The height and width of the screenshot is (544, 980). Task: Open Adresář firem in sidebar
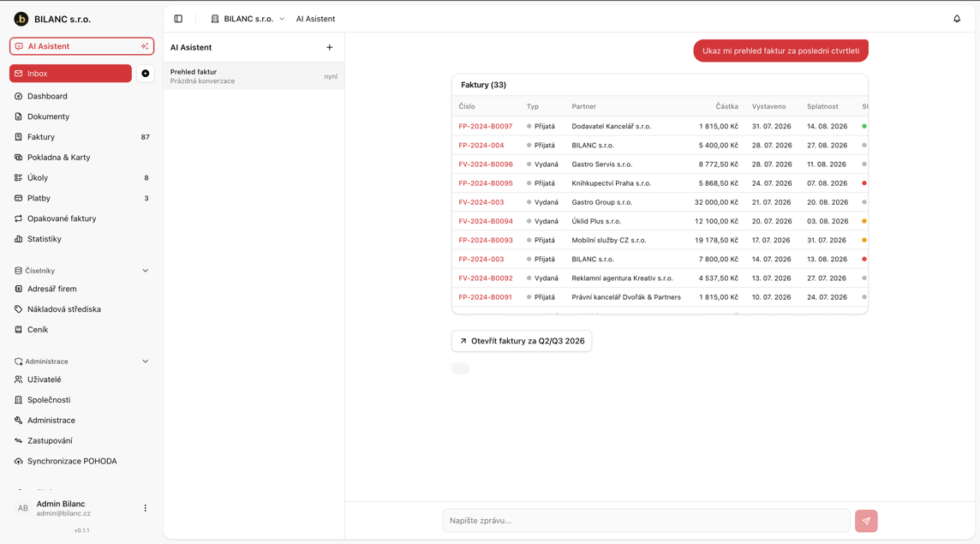[82, 289]
